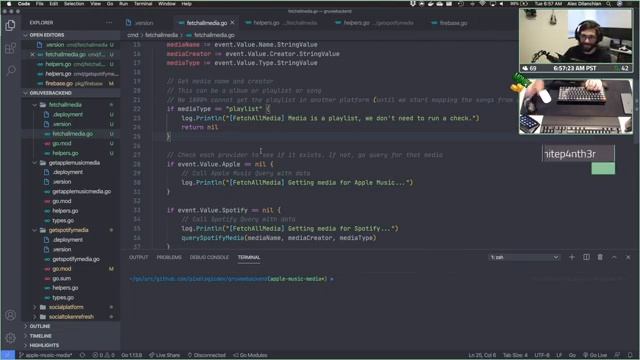Open Spotlight search in menu bar
The image size is (640, 360).
[608, 4]
